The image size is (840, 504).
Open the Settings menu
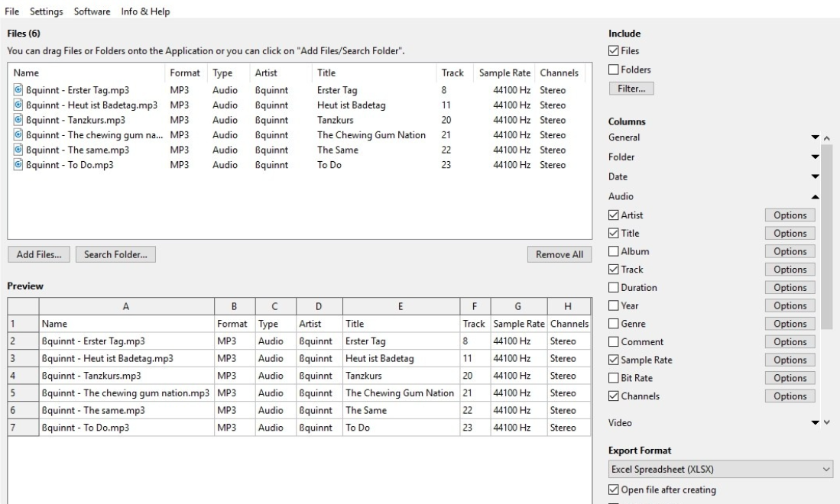tap(46, 11)
